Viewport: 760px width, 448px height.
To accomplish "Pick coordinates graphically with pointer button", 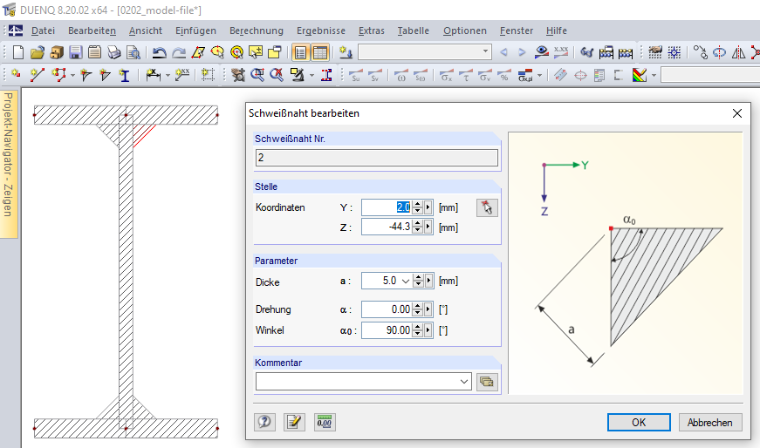I will tap(487, 208).
